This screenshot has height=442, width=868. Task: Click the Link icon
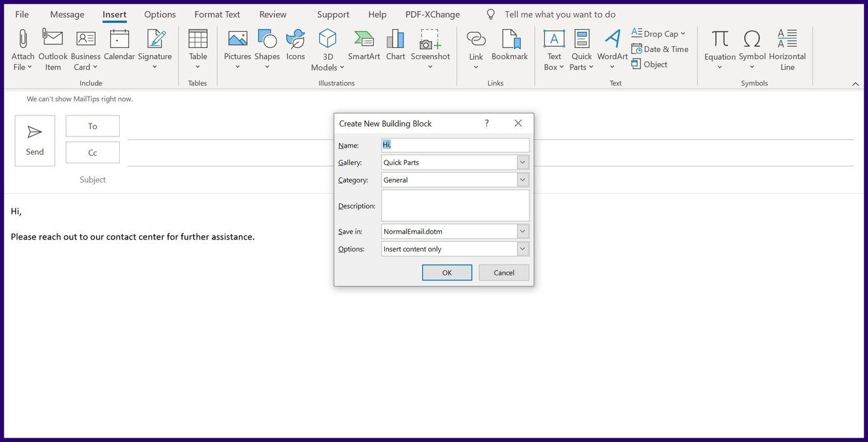click(476, 39)
